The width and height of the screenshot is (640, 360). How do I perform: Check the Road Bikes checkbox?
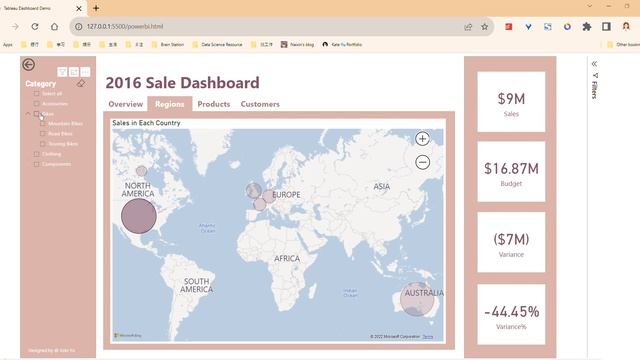click(x=43, y=133)
